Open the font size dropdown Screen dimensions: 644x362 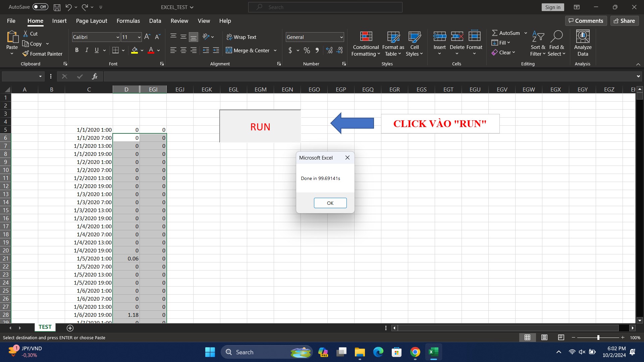click(139, 37)
